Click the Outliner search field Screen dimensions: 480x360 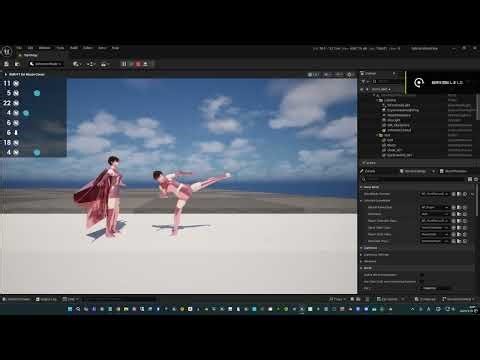(387, 81)
